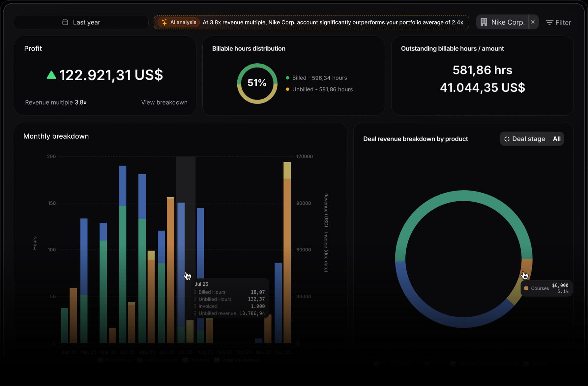Click the blue Dec 25 hours bar
Viewport: 588px width, 386px height.
[x=278, y=303]
